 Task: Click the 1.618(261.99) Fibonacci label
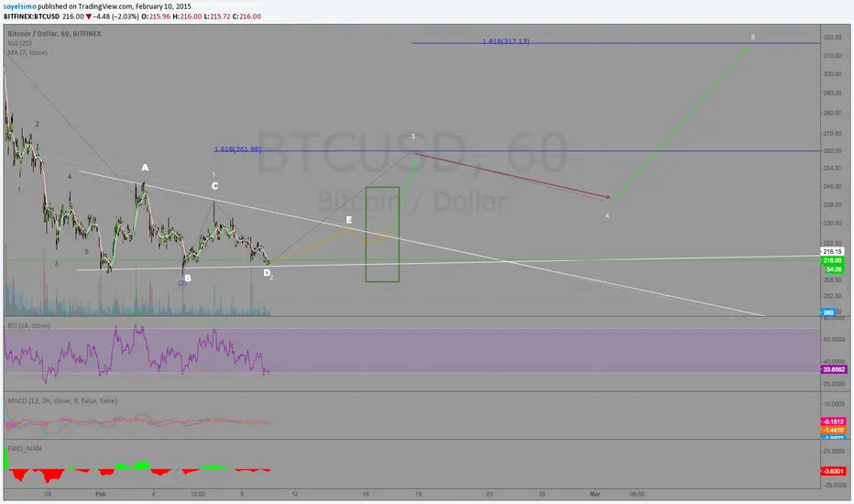point(237,149)
